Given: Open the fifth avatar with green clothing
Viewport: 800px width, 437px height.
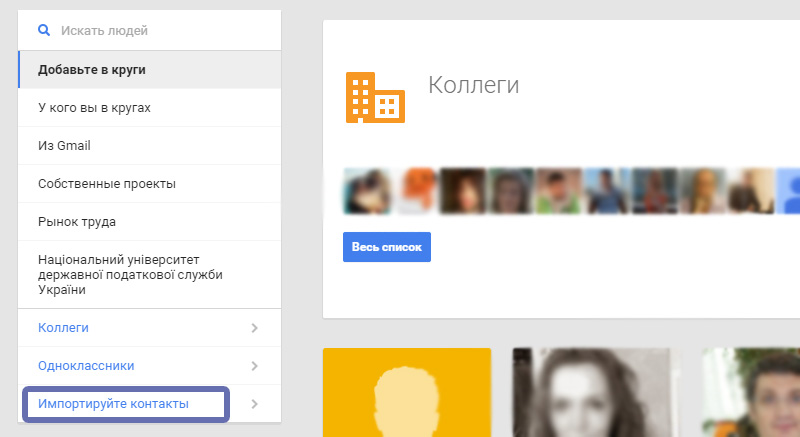Looking at the screenshot, I should [x=558, y=191].
